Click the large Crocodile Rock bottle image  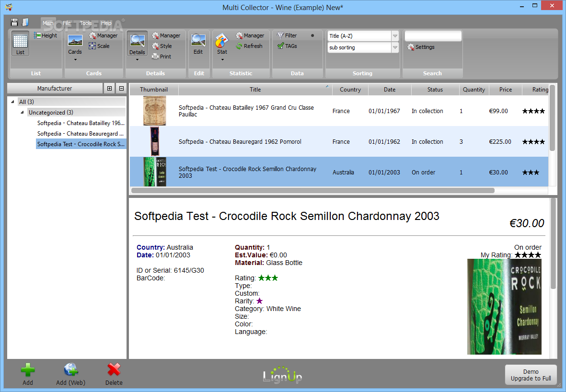point(504,306)
